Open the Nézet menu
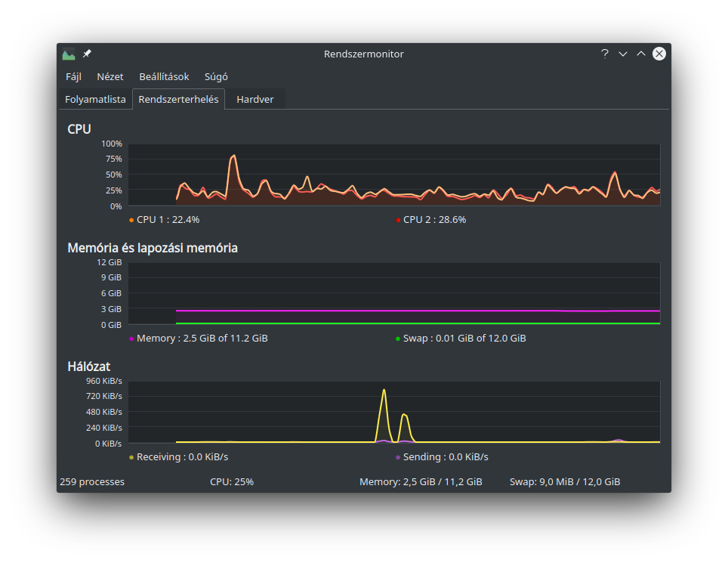 tap(110, 76)
